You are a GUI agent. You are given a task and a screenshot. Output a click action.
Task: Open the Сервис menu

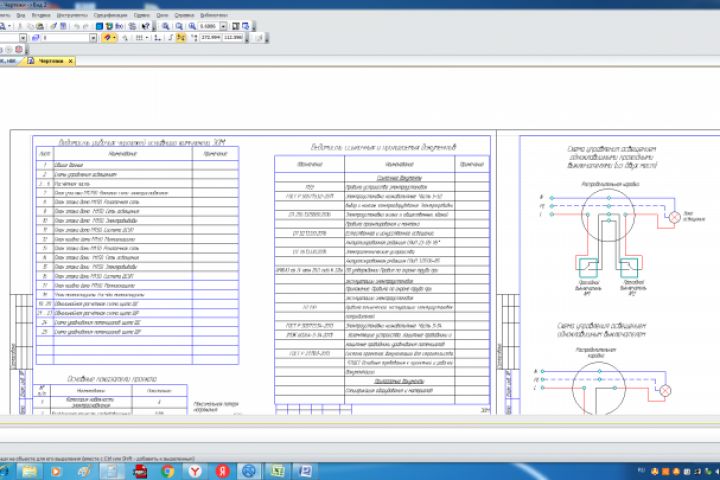coord(141,15)
